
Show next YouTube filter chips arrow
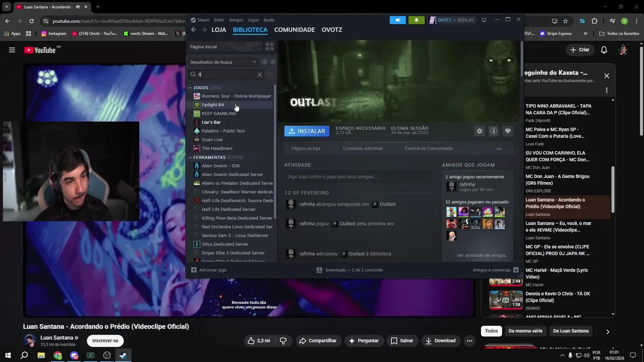pyautogui.click(x=607, y=331)
